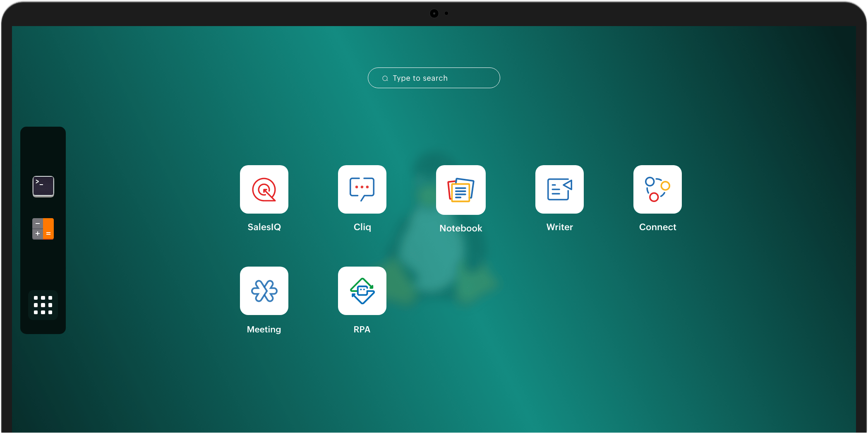
Task: Open Terminal from the dock
Action: click(43, 186)
